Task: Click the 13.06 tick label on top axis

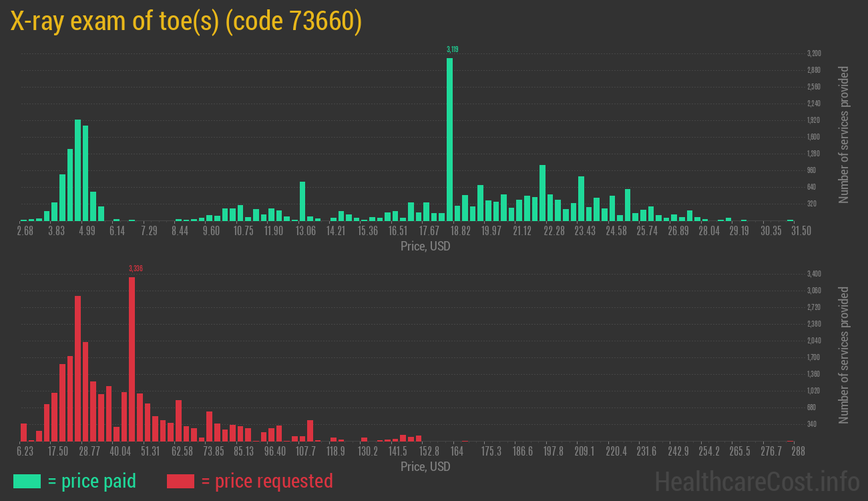Action: [x=306, y=230]
